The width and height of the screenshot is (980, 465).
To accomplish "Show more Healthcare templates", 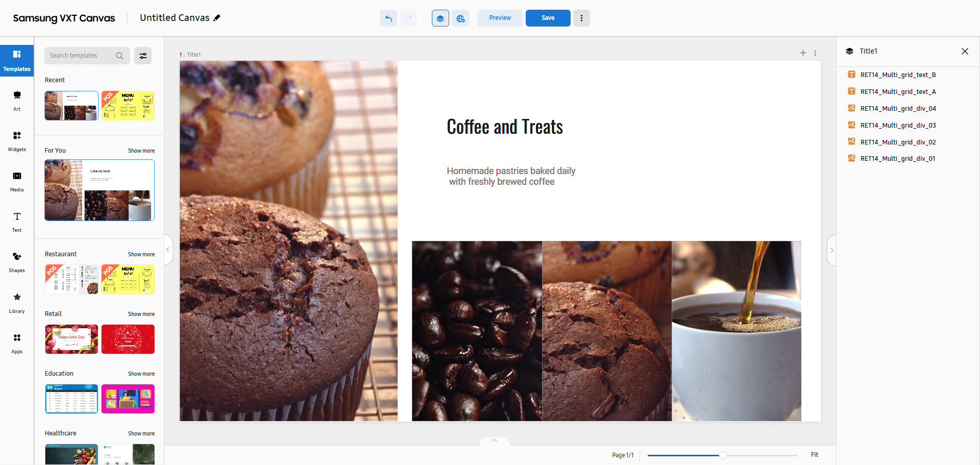I will pyautogui.click(x=141, y=434).
